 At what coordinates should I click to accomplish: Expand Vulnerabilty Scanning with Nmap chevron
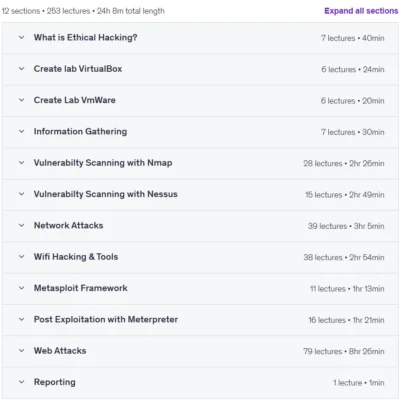click(21, 163)
